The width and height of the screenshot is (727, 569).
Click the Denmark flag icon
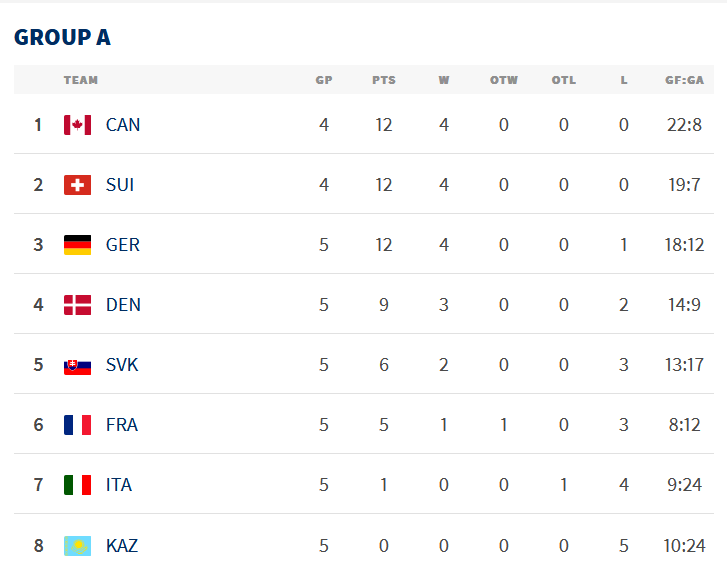[x=77, y=305]
